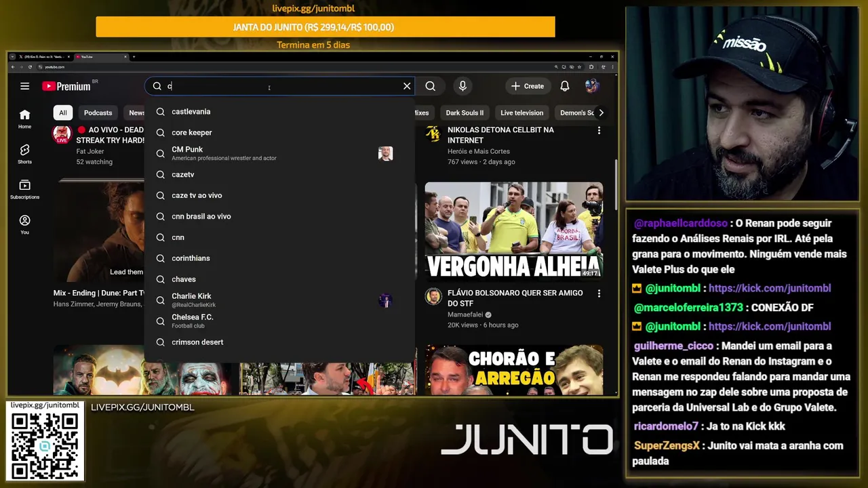Switch to the X (Twitter) browser tab
This screenshot has height=488, width=868.
coord(43,57)
